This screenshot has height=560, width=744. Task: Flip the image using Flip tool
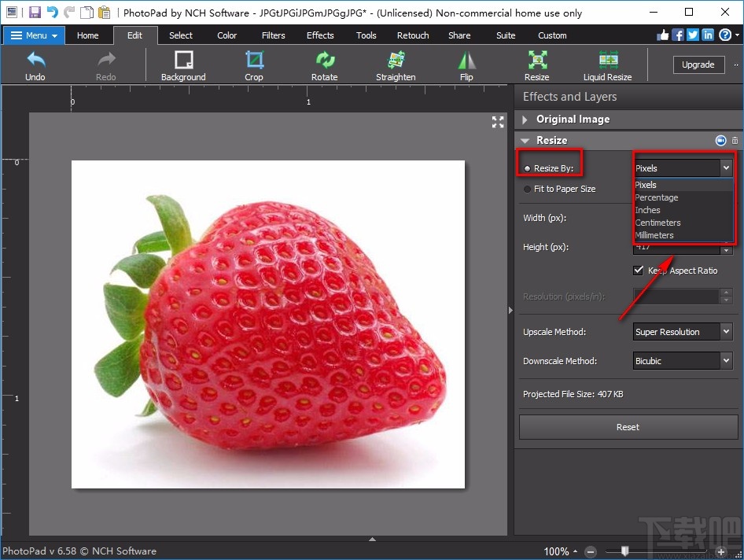click(466, 64)
